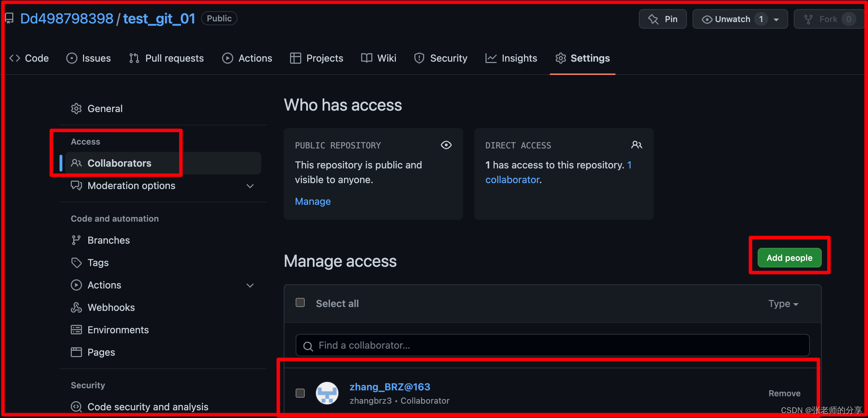Click the General settings gear icon

76,109
